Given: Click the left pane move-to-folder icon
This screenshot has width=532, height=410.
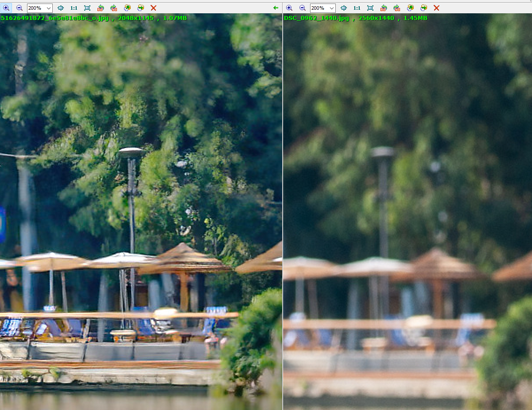Looking at the screenshot, I should pyautogui.click(x=140, y=8).
